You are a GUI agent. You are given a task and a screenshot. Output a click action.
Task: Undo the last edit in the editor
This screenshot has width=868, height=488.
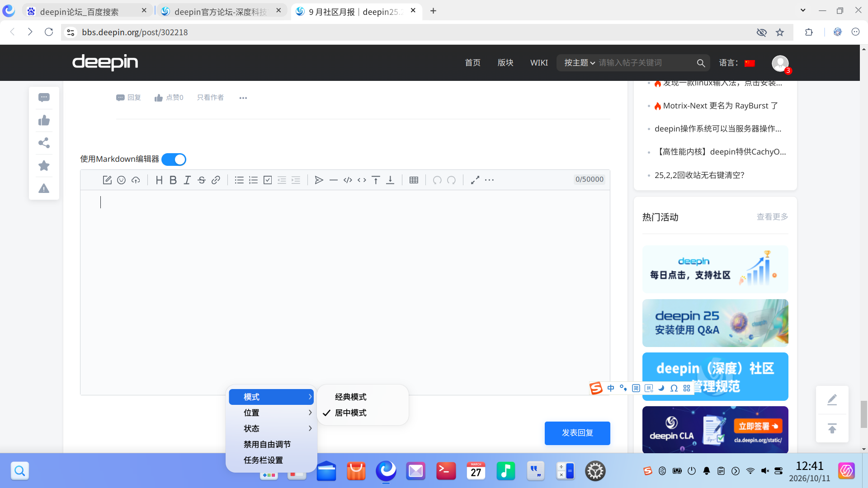coord(437,180)
